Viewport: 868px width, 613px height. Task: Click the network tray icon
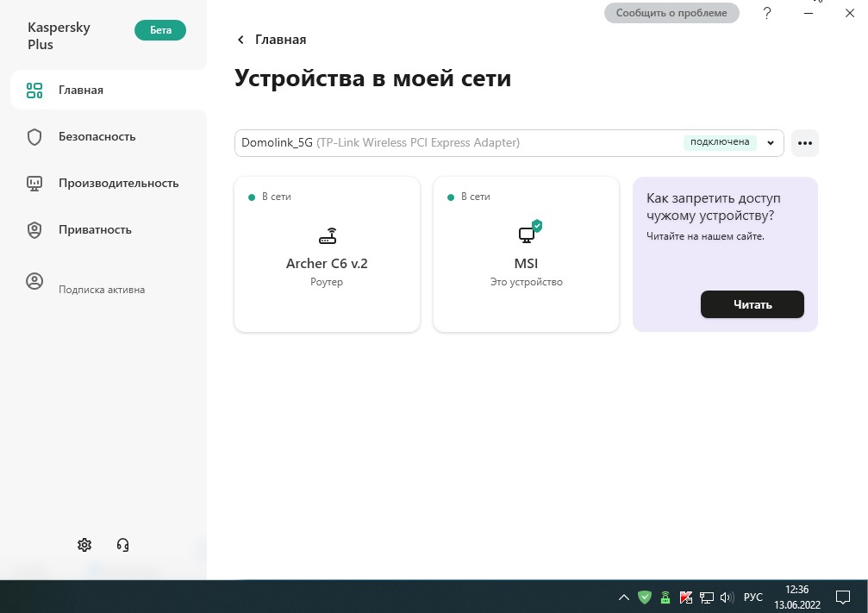coord(706,597)
